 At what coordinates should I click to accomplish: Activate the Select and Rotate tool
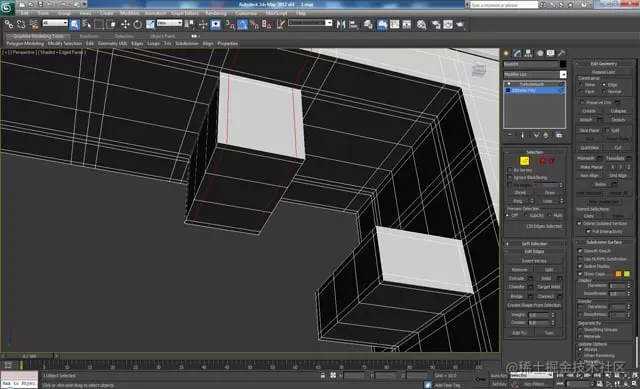[x=138, y=24]
